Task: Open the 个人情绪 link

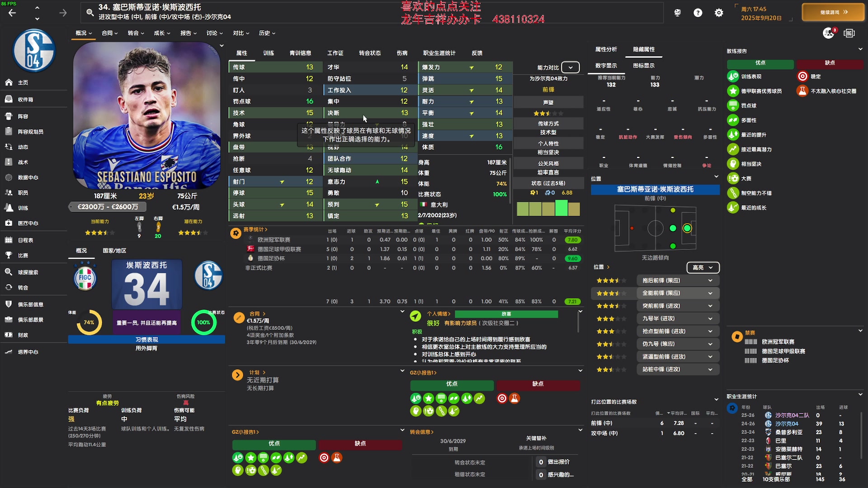Action: click(x=439, y=314)
